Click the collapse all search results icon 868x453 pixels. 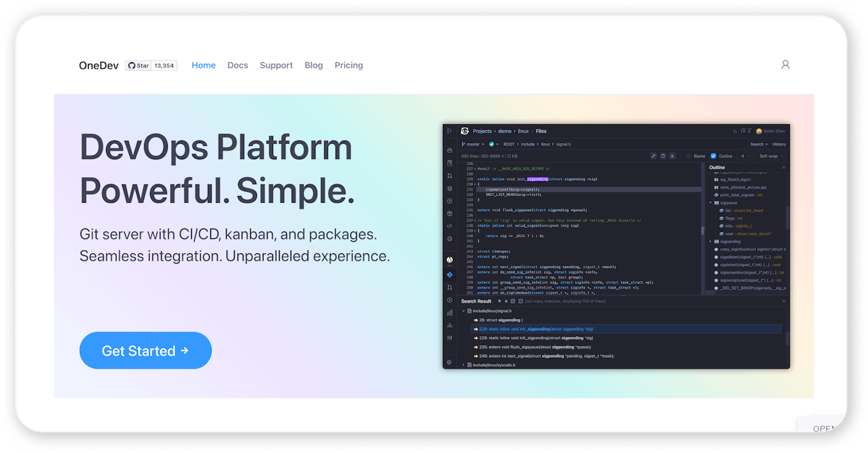(x=520, y=301)
